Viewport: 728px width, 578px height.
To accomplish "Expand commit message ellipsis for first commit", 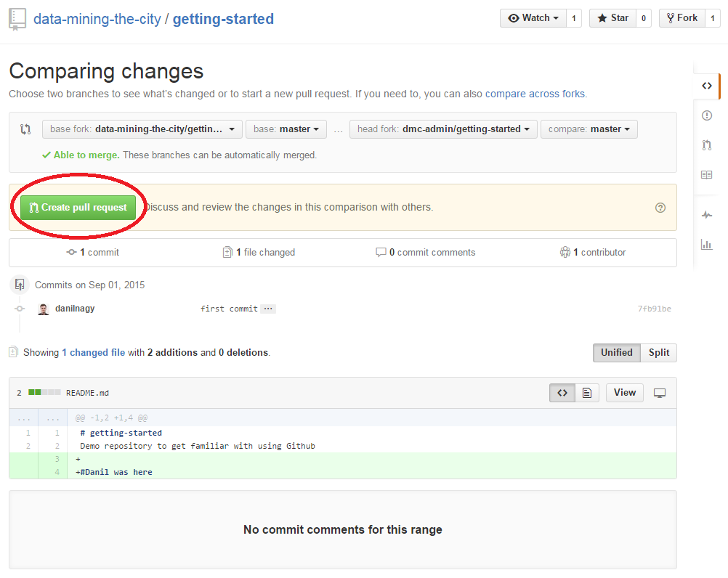I will pos(268,309).
